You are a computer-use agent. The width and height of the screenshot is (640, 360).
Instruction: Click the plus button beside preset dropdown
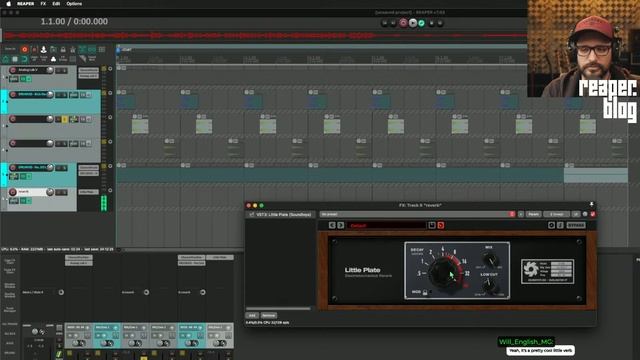click(520, 214)
